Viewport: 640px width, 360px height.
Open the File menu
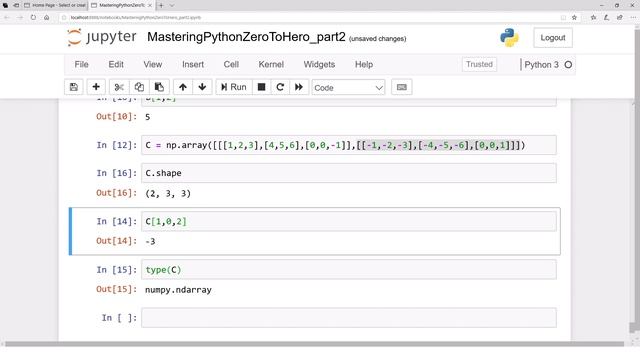click(81, 64)
